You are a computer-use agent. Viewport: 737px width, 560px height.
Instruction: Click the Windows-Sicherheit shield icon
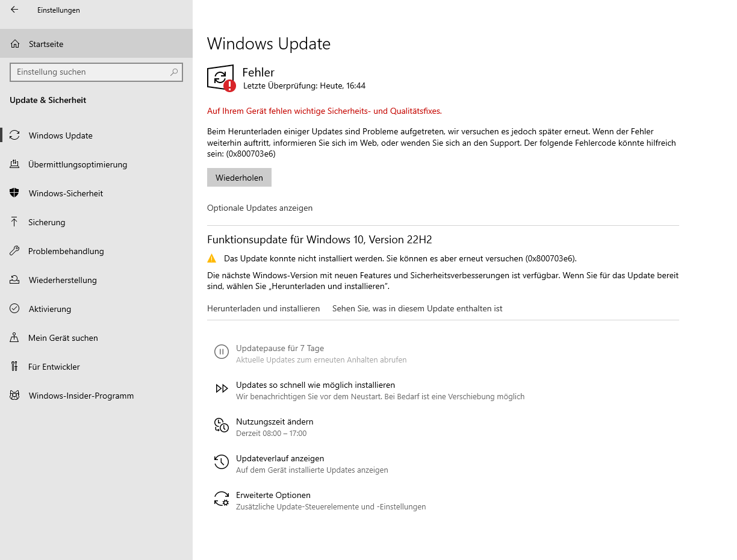tap(15, 193)
